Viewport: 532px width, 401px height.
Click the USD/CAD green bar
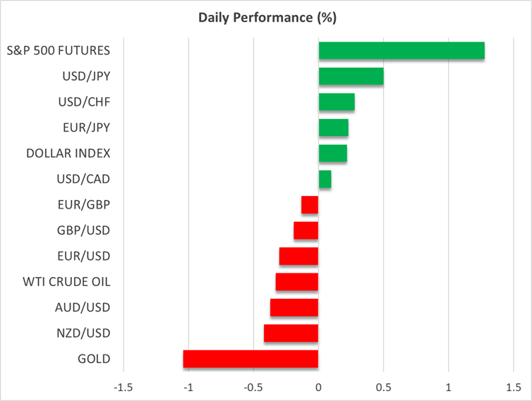(x=325, y=179)
